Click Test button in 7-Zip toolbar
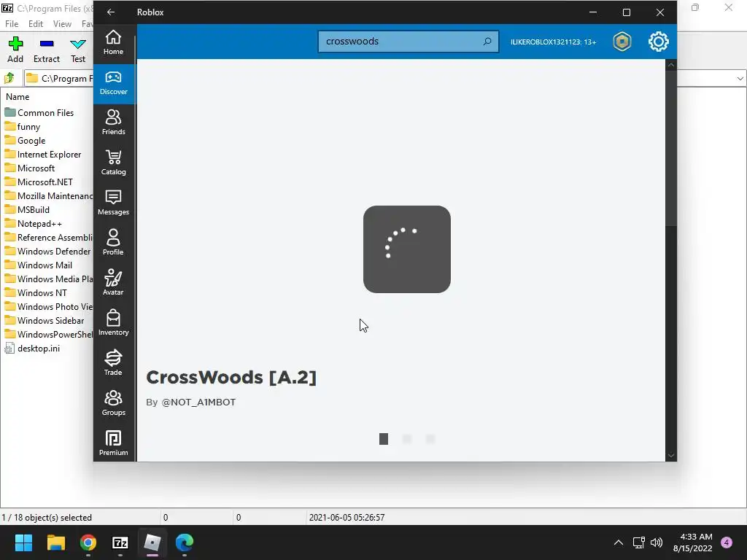Viewport: 747px width, 560px height. (78, 50)
